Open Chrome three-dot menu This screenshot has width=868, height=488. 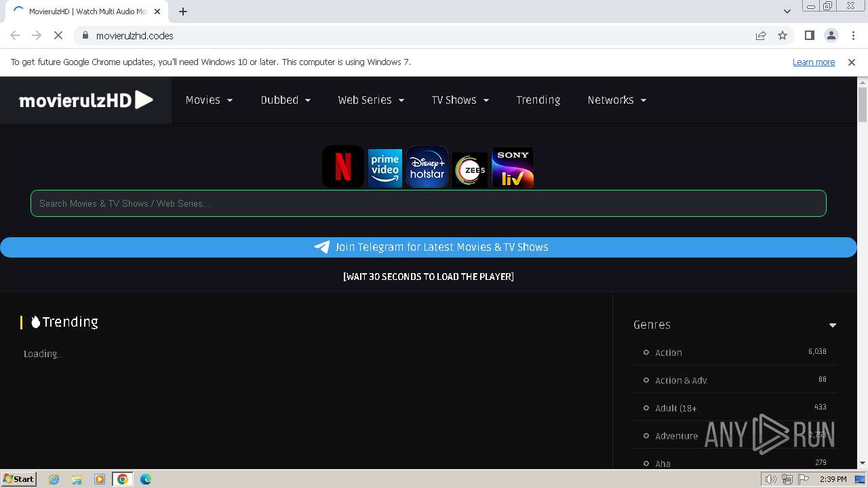(853, 35)
